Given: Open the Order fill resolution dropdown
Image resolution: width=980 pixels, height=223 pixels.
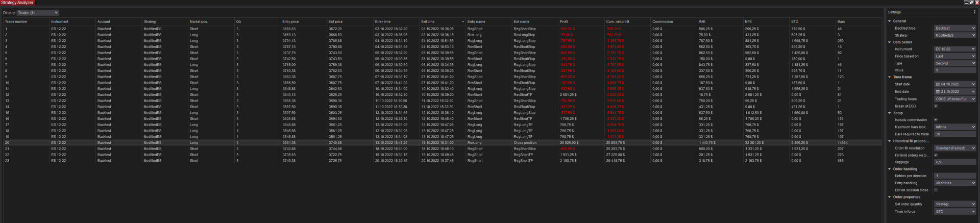Looking at the screenshot, I should [x=955, y=148].
